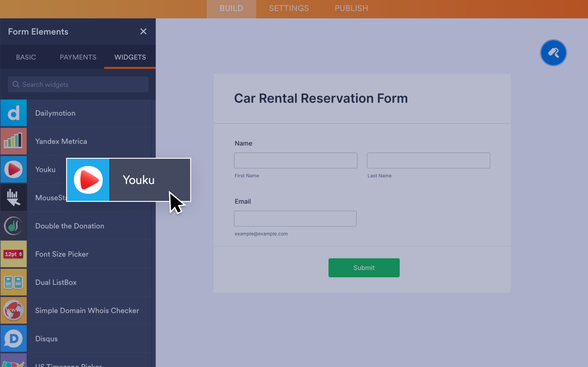Click the First Name input field
The image size is (588, 367).
[295, 160]
